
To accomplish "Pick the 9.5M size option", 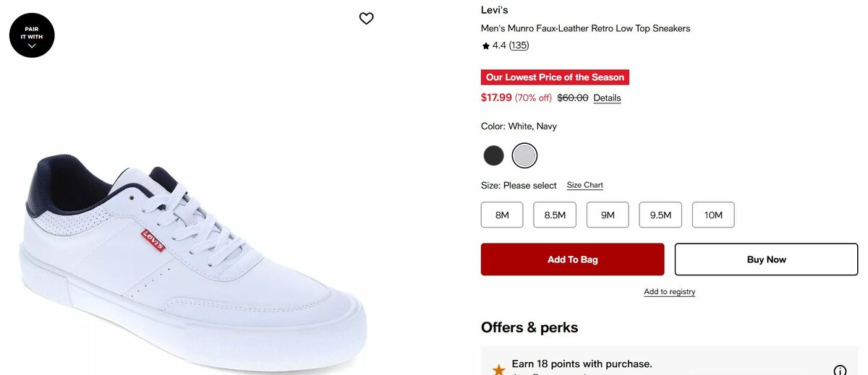I will (x=660, y=215).
